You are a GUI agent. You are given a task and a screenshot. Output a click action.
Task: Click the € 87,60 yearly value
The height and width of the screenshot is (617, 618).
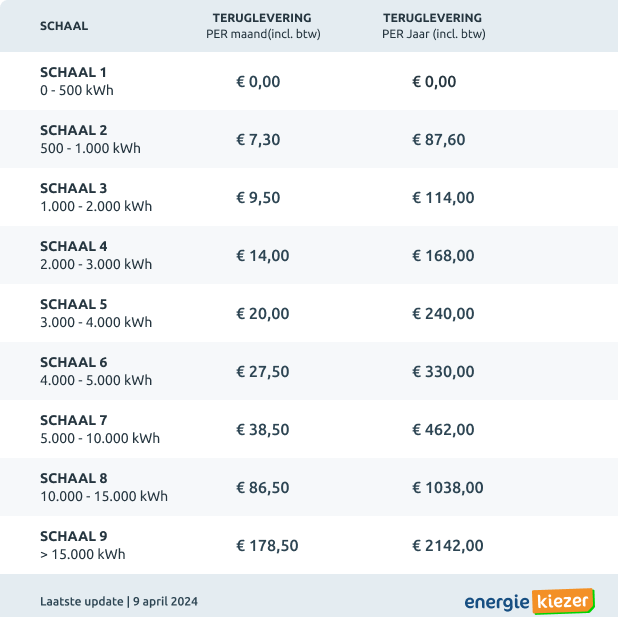coord(439,140)
